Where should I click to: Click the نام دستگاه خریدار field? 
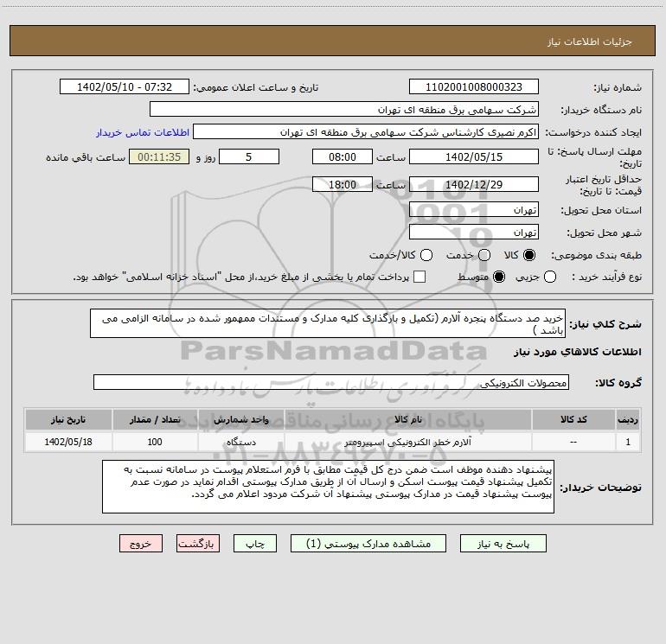coord(344,110)
